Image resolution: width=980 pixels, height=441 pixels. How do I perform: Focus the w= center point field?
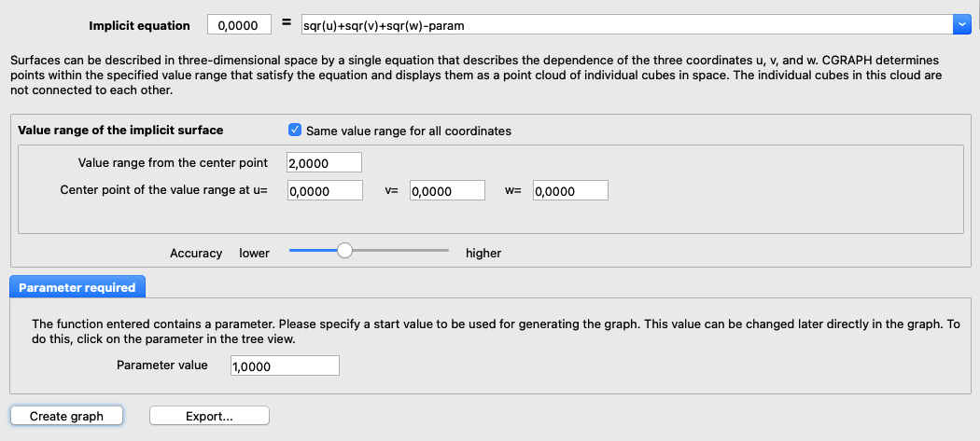click(x=569, y=191)
